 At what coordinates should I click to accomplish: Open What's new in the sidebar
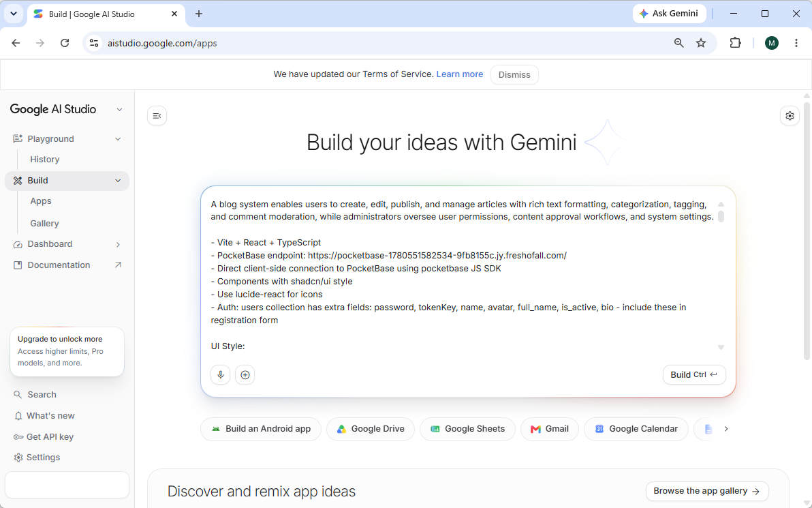click(x=50, y=416)
